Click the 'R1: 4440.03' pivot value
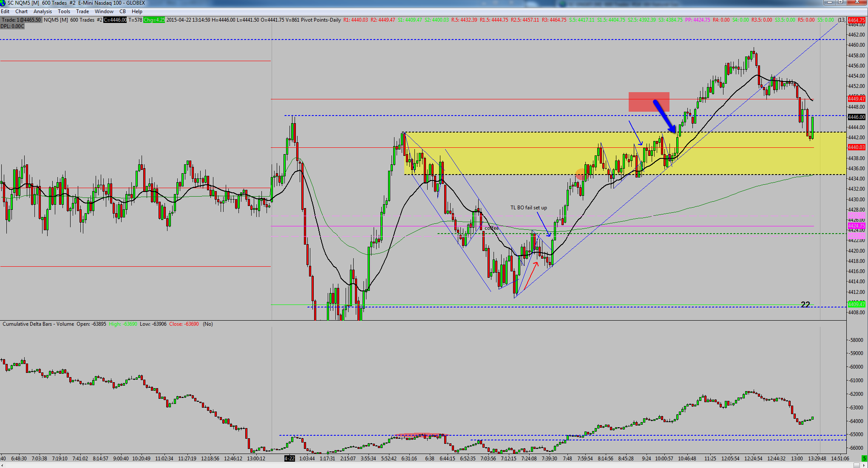The height and width of the screenshot is (468, 868). [355, 20]
